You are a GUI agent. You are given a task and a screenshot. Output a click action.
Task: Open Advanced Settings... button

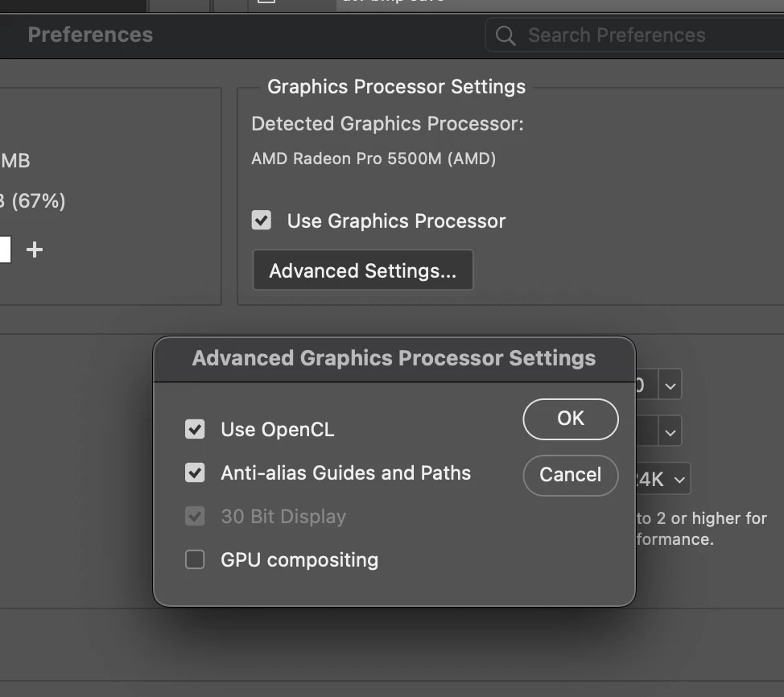363,270
